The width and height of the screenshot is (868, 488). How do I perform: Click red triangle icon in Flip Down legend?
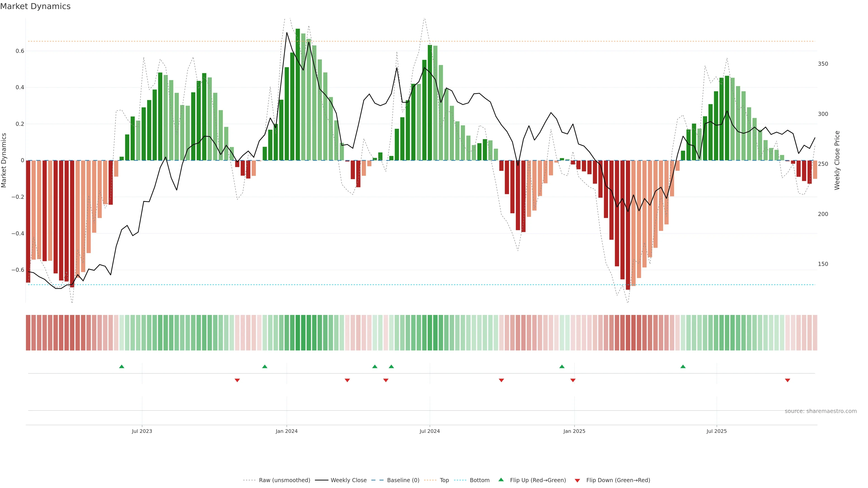tap(577, 481)
